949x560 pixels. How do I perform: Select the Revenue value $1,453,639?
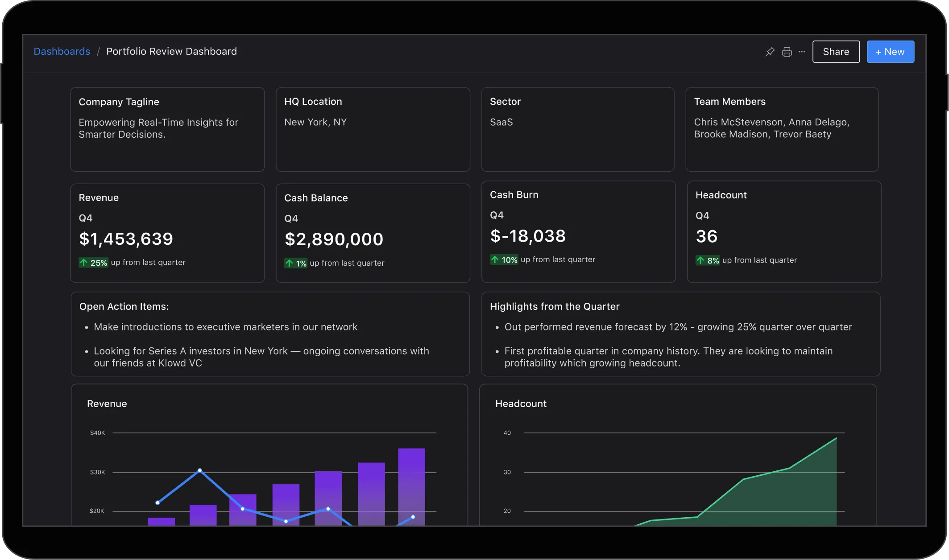(x=126, y=239)
